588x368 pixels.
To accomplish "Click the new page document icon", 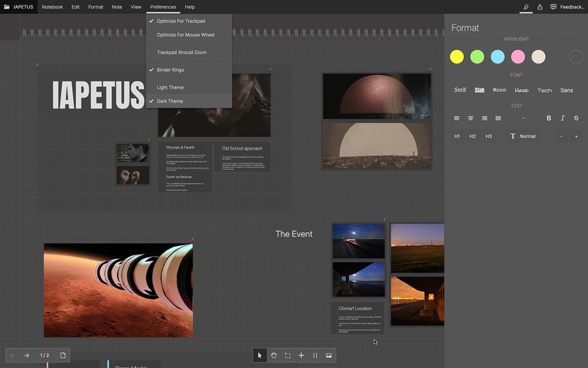I will pyautogui.click(x=63, y=355).
